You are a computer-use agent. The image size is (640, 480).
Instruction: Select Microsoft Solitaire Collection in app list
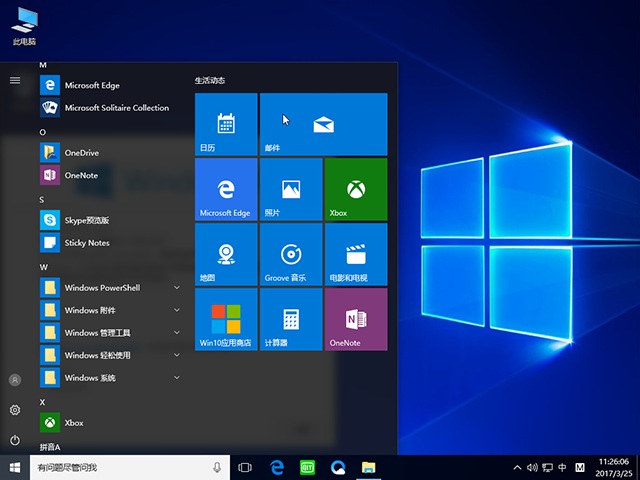(x=116, y=108)
